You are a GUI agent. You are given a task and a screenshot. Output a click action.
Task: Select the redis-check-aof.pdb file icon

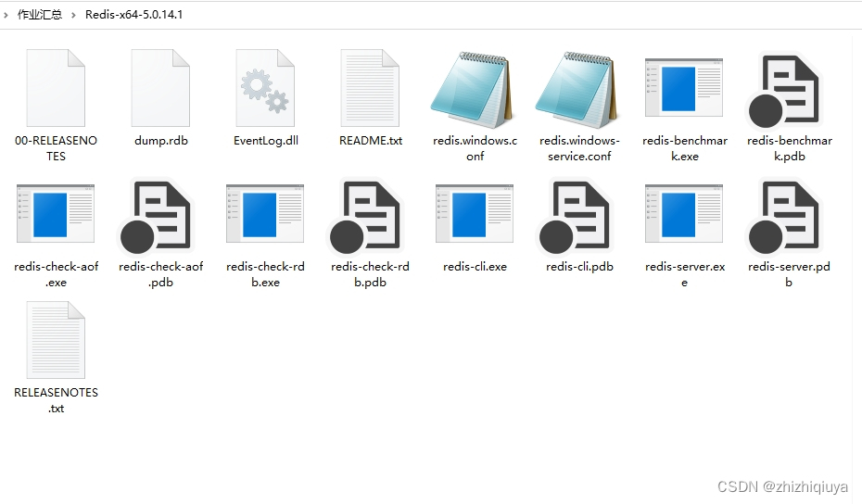(x=156, y=216)
